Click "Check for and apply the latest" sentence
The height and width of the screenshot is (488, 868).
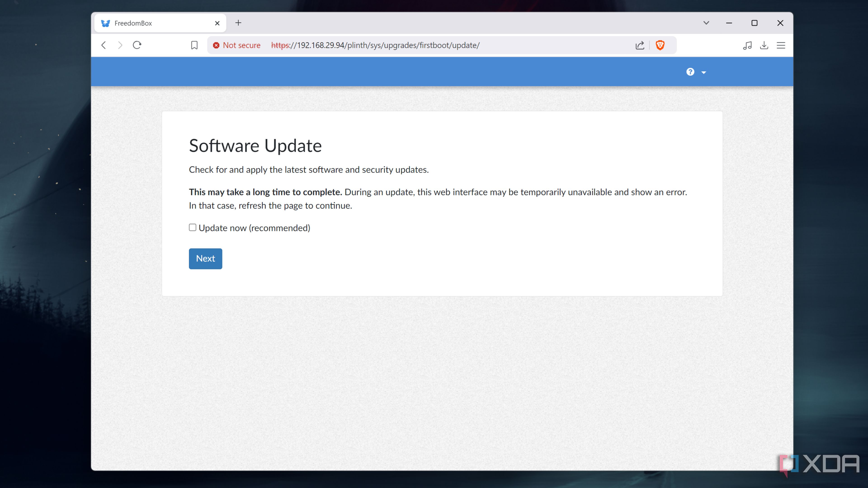(309, 170)
